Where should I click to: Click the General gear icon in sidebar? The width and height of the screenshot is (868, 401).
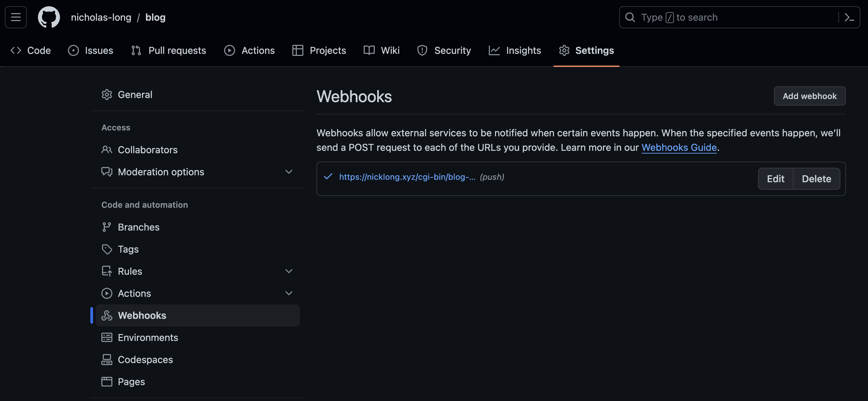tap(107, 95)
